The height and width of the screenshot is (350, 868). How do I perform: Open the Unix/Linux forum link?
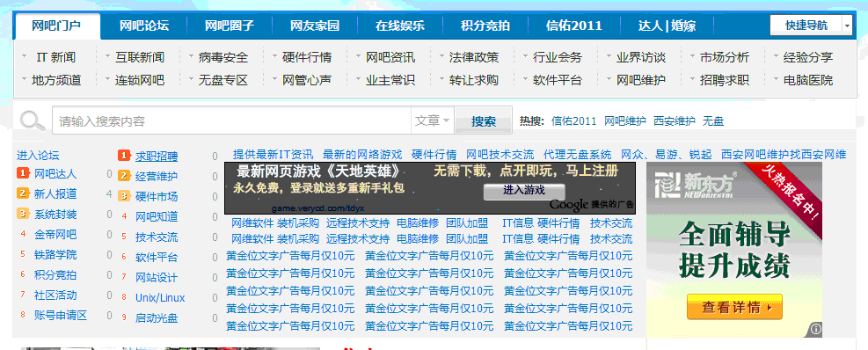click(161, 298)
